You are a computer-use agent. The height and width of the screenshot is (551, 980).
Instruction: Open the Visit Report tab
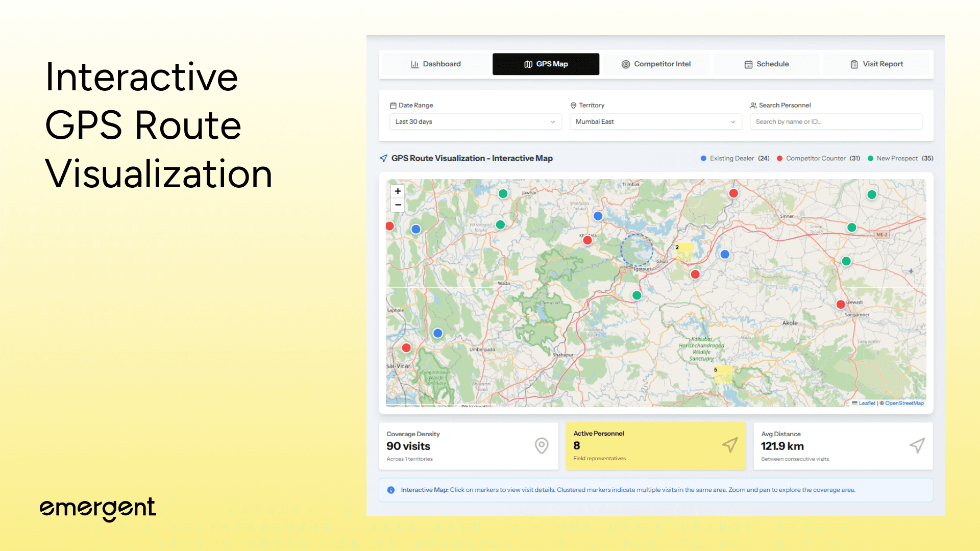(876, 64)
